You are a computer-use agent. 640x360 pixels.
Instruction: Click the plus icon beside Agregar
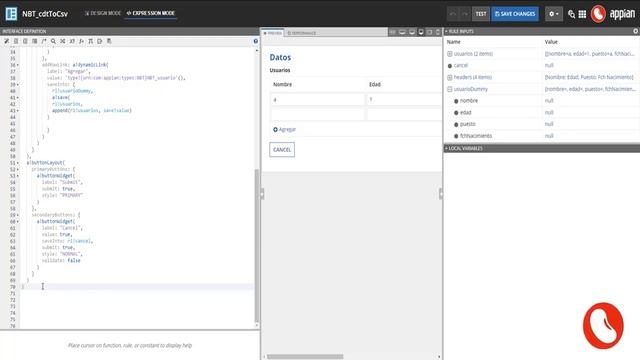coord(275,129)
